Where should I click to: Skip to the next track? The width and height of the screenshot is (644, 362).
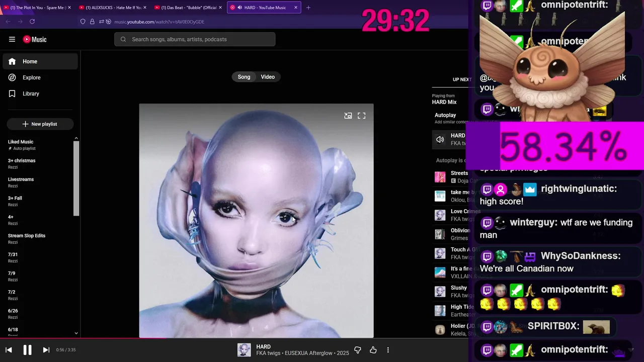coord(46,350)
